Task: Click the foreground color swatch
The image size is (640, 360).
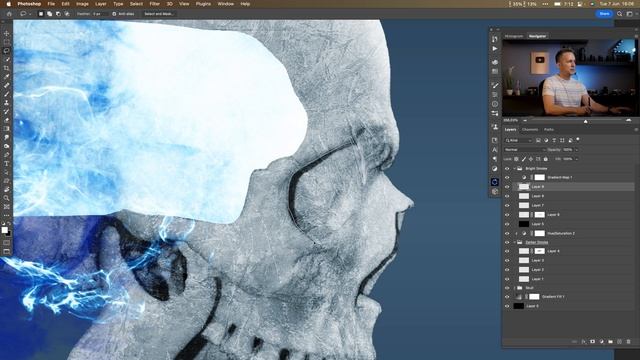Action: pyautogui.click(x=4, y=230)
